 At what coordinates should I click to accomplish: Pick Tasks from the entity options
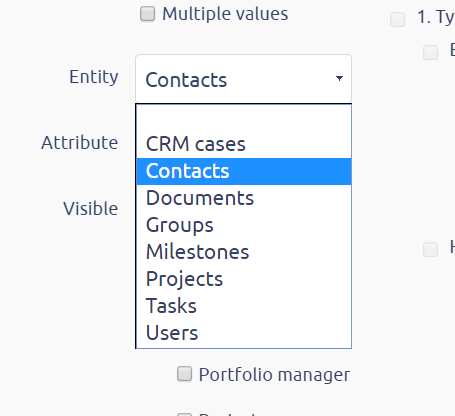(244, 306)
